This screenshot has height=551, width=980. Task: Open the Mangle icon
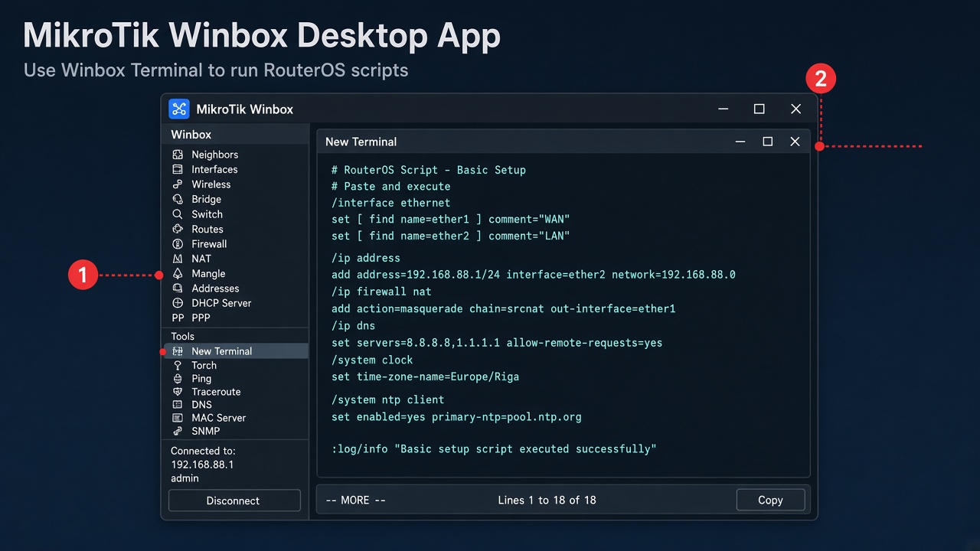pyautogui.click(x=178, y=273)
